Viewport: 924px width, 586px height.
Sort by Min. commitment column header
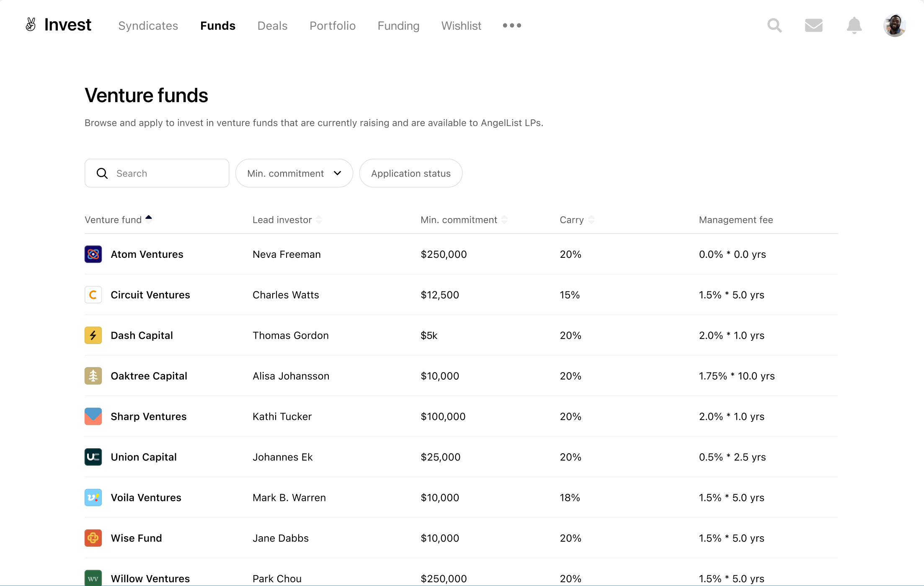(x=464, y=220)
